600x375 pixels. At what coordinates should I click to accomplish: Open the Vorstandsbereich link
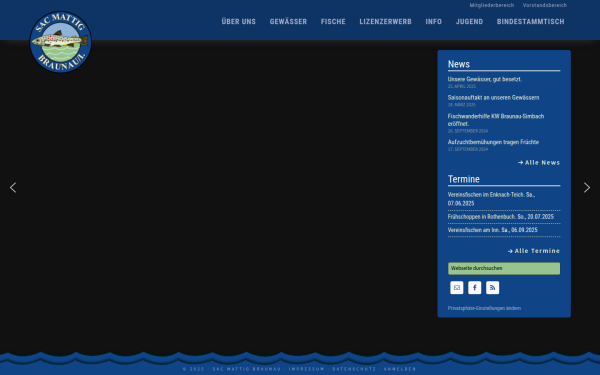pos(545,5)
